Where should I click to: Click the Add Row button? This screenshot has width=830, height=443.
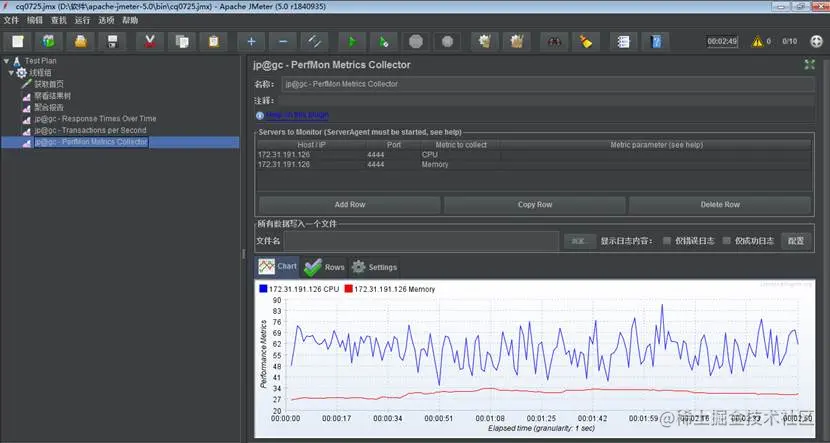(x=350, y=205)
